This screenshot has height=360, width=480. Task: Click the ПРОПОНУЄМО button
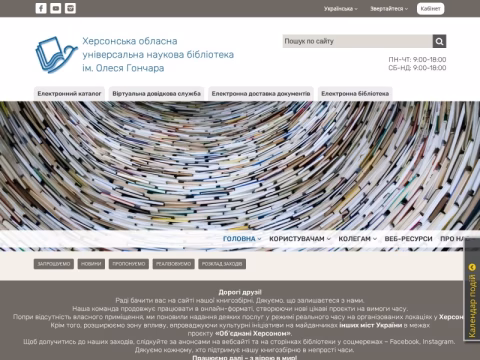(129, 264)
